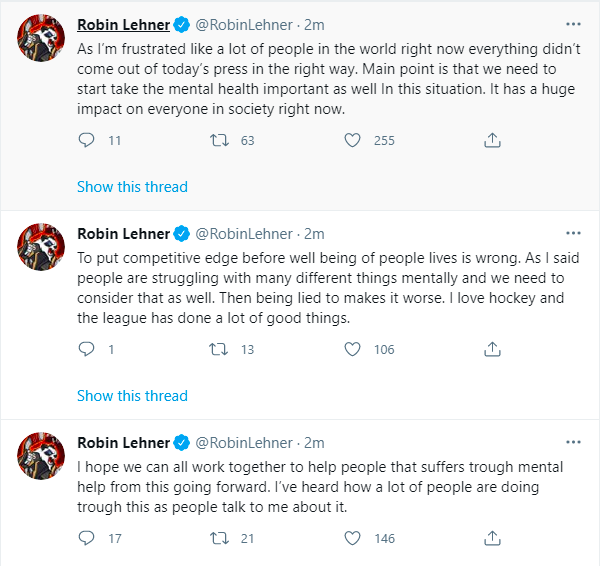This screenshot has height=566, width=600.
Task: Click Show this thread under first tweet
Action: 132,186
